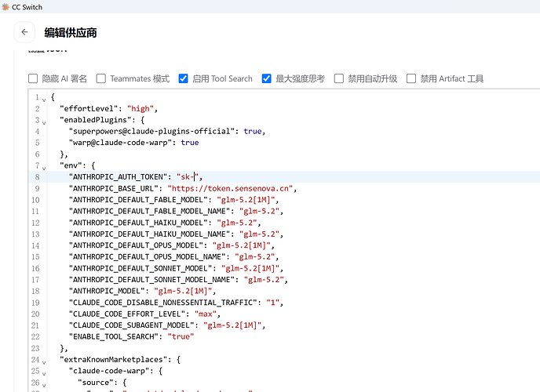Click the back arrow button
540x392 pixels.
point(24,32)
